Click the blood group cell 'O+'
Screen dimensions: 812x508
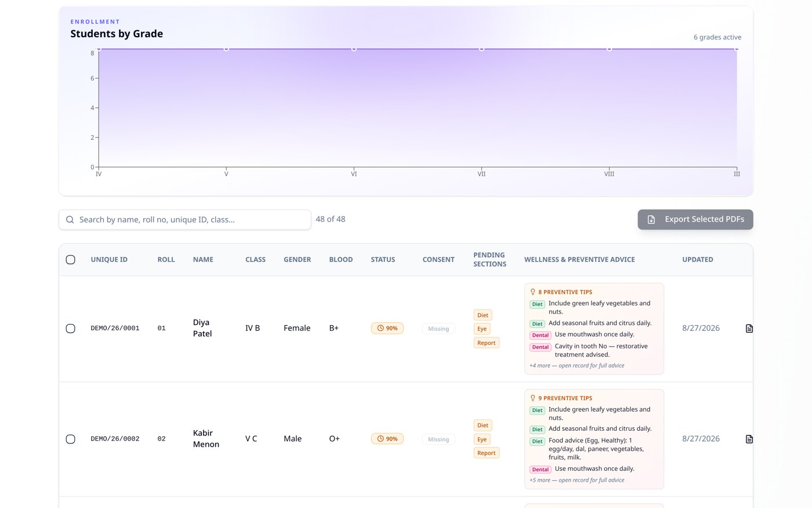click(x=334, y=438)
